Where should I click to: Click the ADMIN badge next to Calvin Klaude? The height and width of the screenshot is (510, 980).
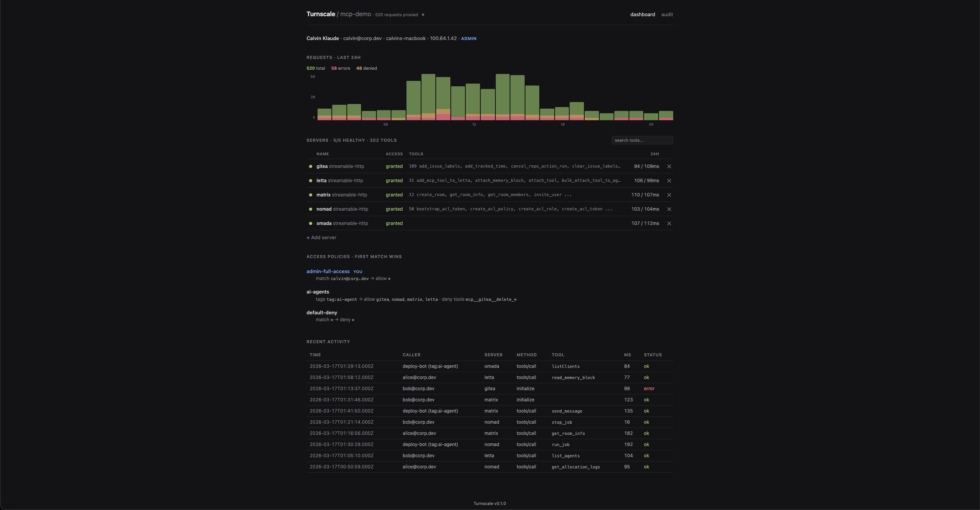click(468, 39)
